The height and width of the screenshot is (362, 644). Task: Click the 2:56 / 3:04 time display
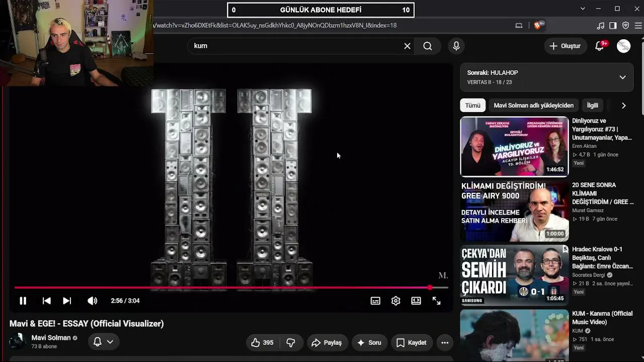pyautogui.click(x=125, y=301)
